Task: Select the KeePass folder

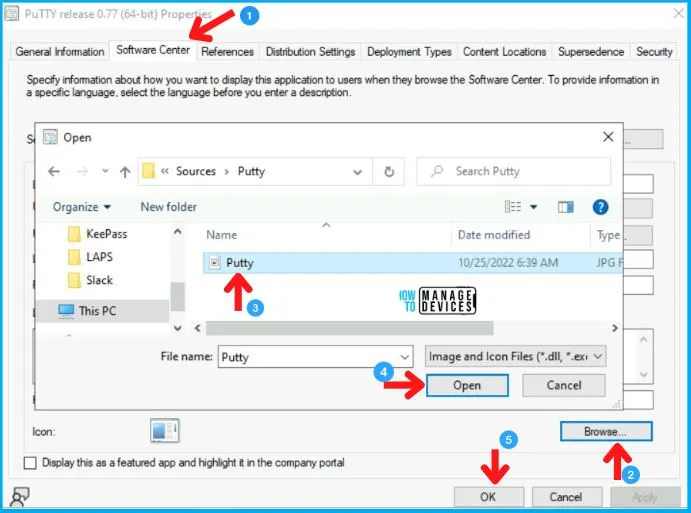Action: point(98,234)
